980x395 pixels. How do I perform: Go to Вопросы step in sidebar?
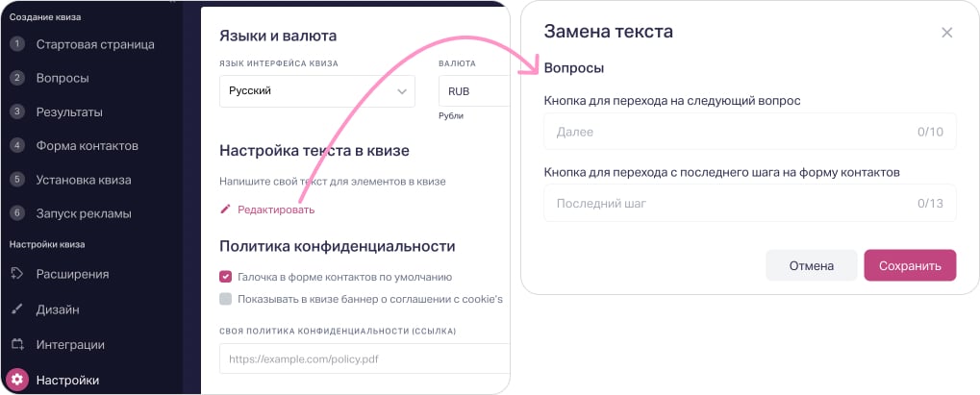coord(63,78)
